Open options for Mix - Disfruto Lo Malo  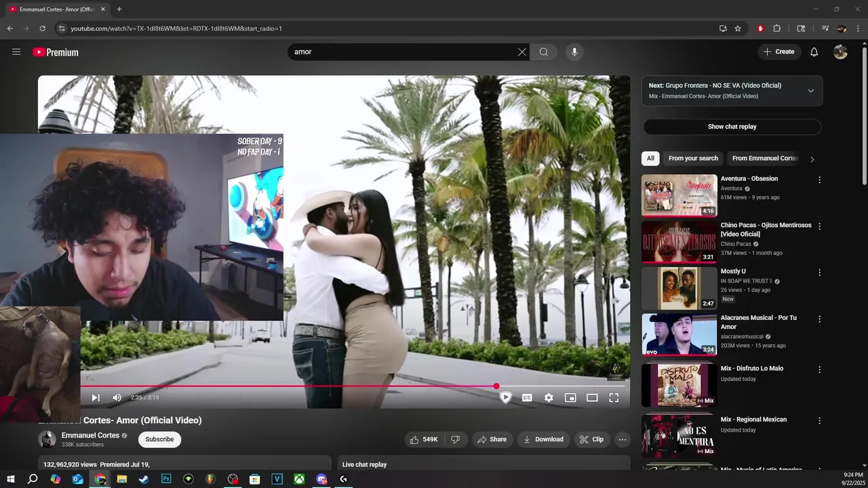click(819, 369)
